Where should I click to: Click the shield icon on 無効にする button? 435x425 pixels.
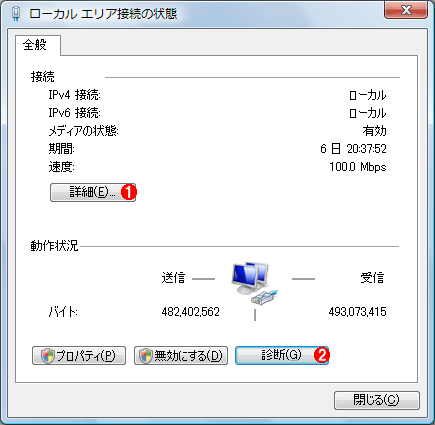[x=146, y=356]
